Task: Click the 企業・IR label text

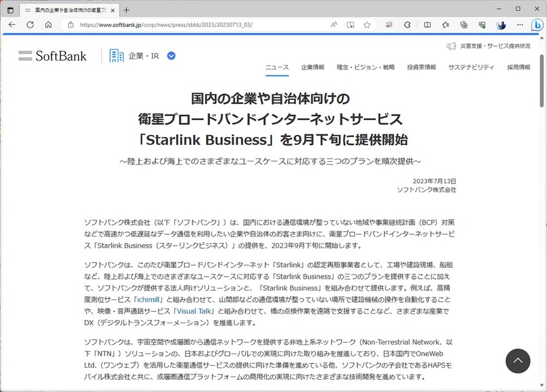Action: 144,56
